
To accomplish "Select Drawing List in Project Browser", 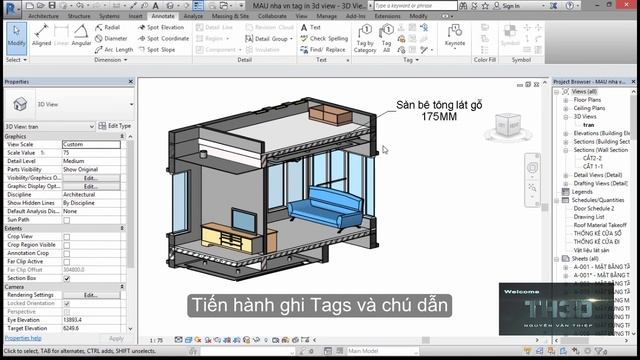I will coord(589,217).
